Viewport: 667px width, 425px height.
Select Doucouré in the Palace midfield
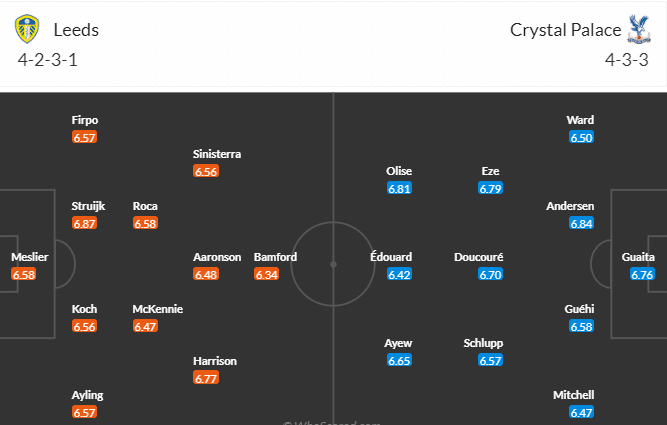point(478,257)
